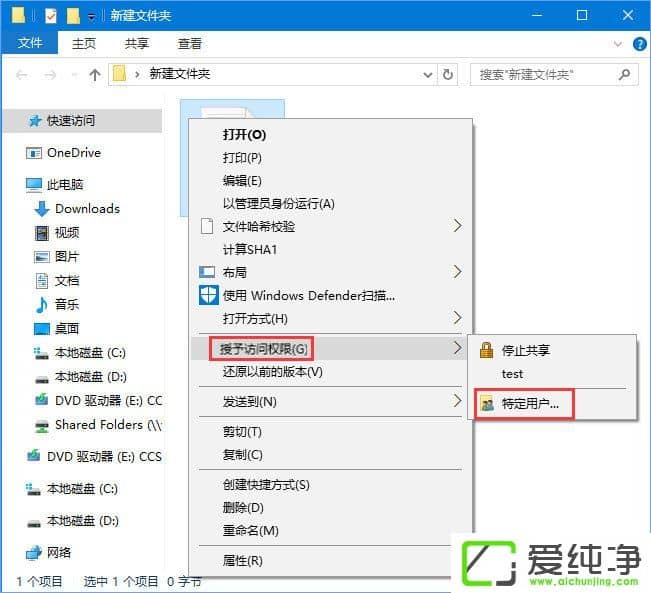Click the Music (音乐) note icon
This screenshot has width=651, height=593.
click(x=42, y=305)
